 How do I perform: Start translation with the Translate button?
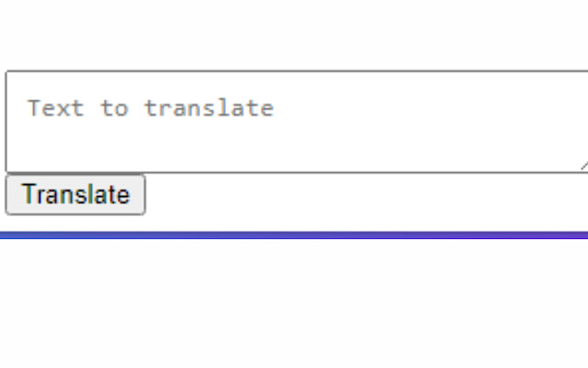pyautogui.click(x=75, y=194)
